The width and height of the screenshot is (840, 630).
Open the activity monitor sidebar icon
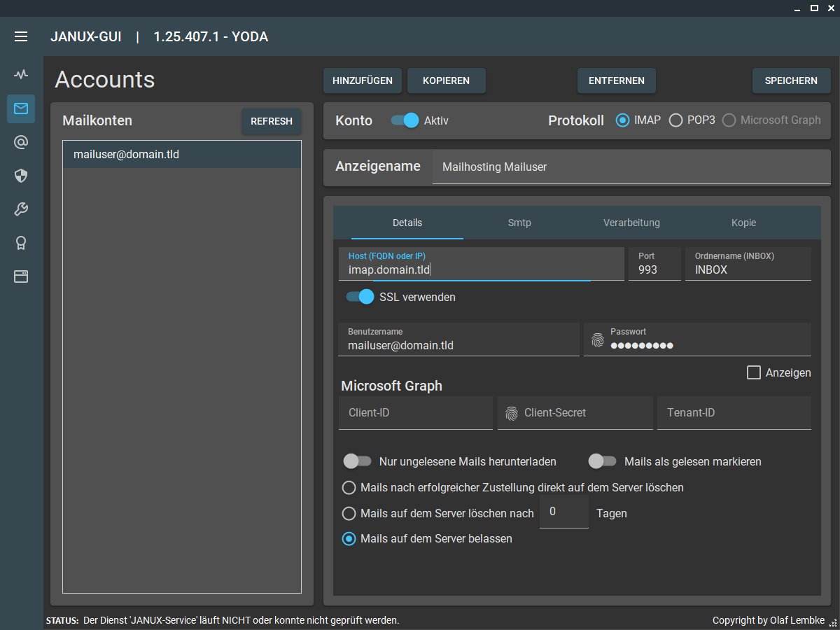21,74
